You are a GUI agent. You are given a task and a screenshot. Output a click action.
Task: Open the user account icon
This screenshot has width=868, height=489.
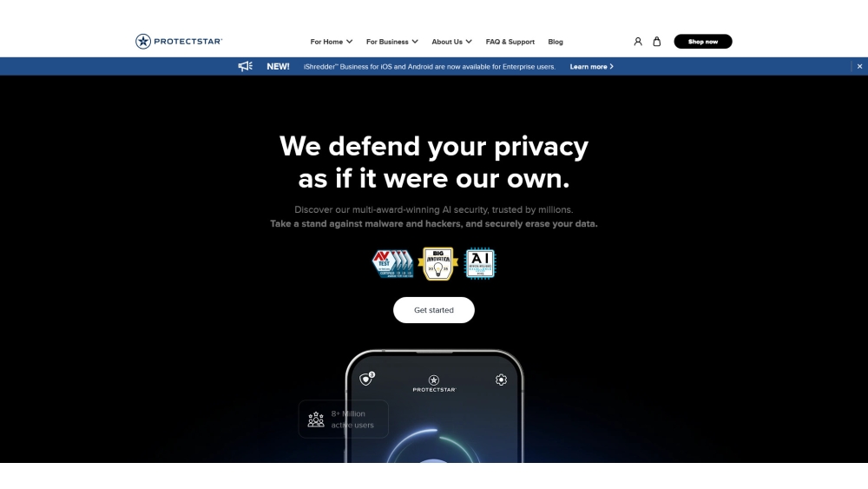[x=638, y=42]
